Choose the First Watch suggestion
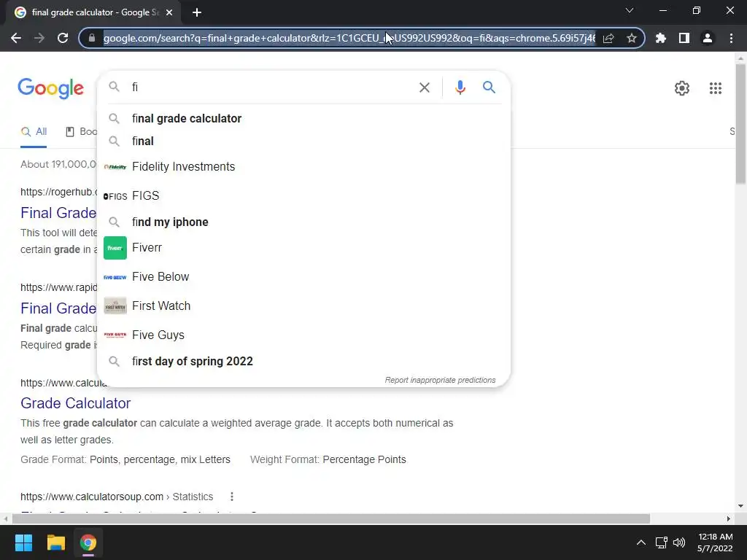 303,306
